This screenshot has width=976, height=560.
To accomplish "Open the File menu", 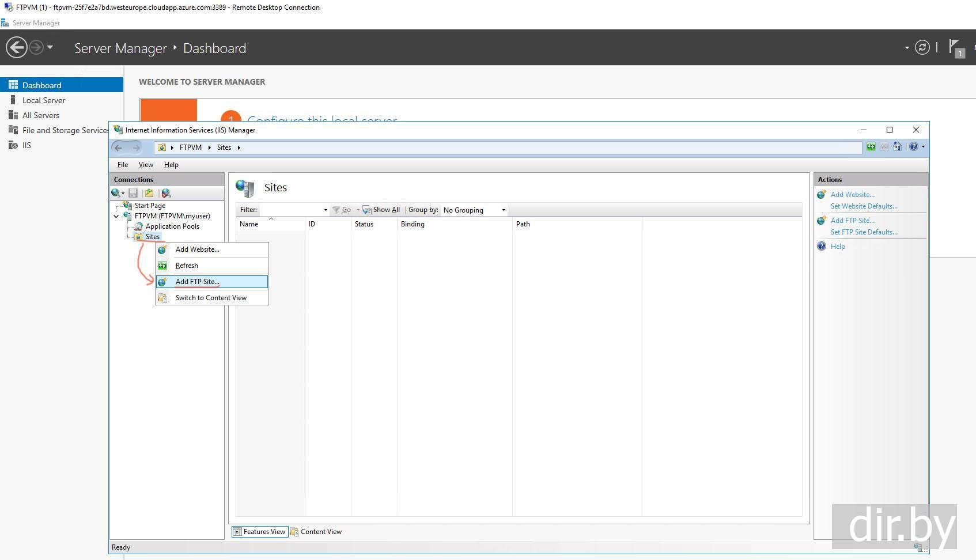I will (122, 165).
